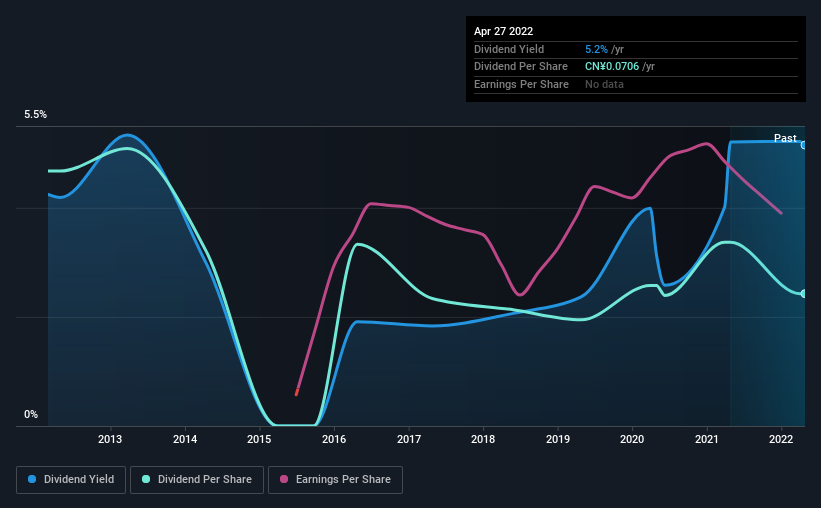Click the Past label on the chart
Viewport: 821px width, 508px height.
(785, 138)
